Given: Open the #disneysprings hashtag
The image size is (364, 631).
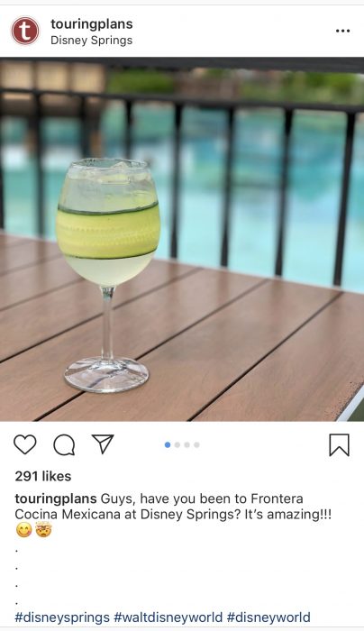Looking at the screenshot, I should coord(62,617).
